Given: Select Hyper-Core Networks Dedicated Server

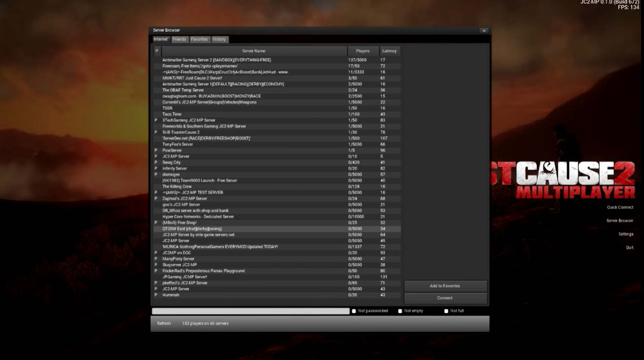Looking at the screenshot, I should [277, 216].
